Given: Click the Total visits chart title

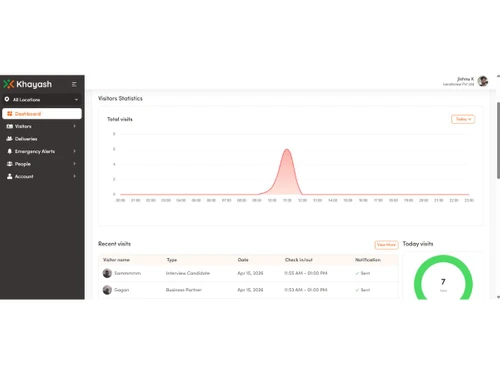Looking at the screenshot, I should pyautogui.click(x=120, y=119).
